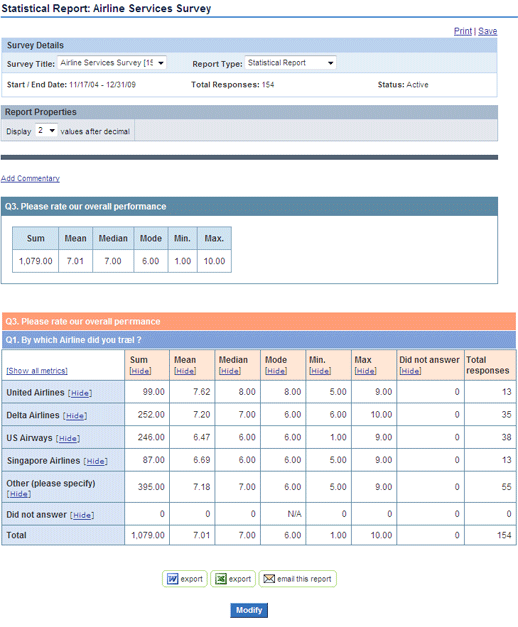Hide the Sum column
518x627 pixels.
(x=140, y=371)
